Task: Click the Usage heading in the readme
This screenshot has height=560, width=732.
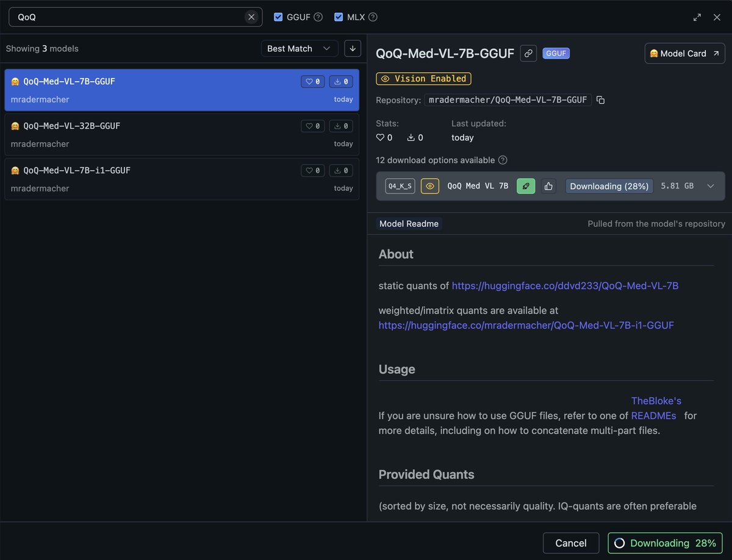Action: coord(397,370)
